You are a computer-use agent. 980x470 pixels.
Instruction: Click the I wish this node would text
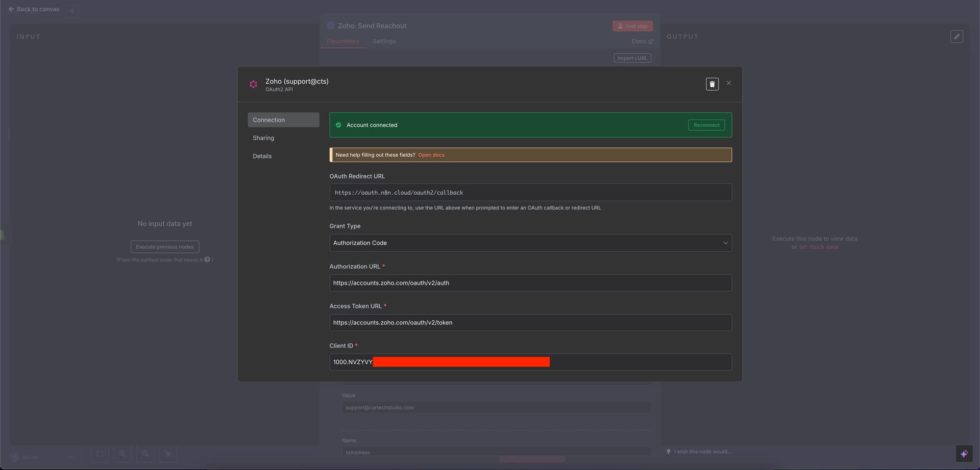coord(702,452)
